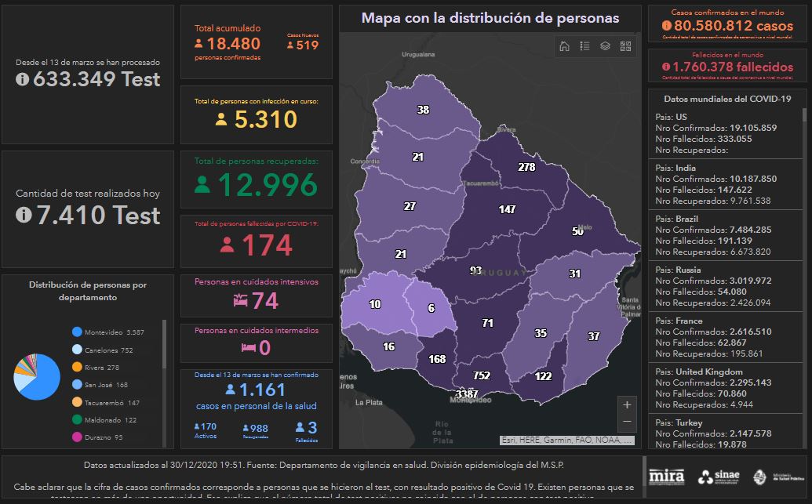Click Rivera orange legend swatch
812x504 pixels.
[x=77, y=367]
